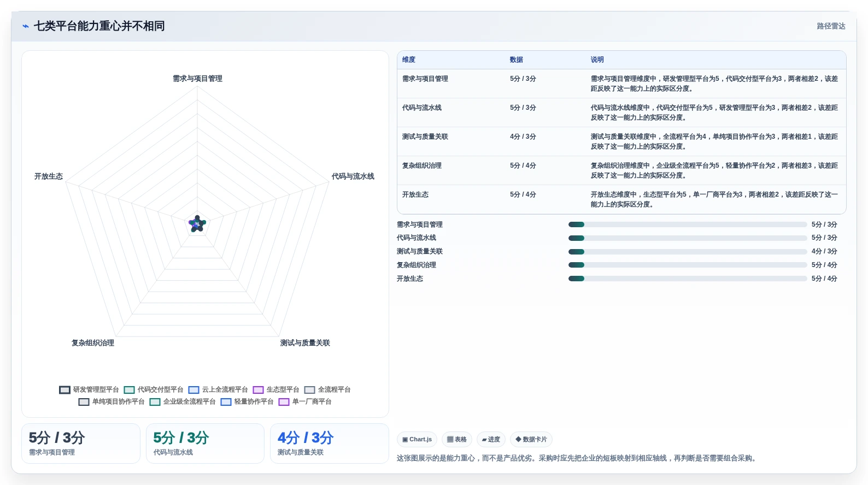Click the 4分 / 3分 value in the table
The image size is (868, 485).
(x=523, y=137)
